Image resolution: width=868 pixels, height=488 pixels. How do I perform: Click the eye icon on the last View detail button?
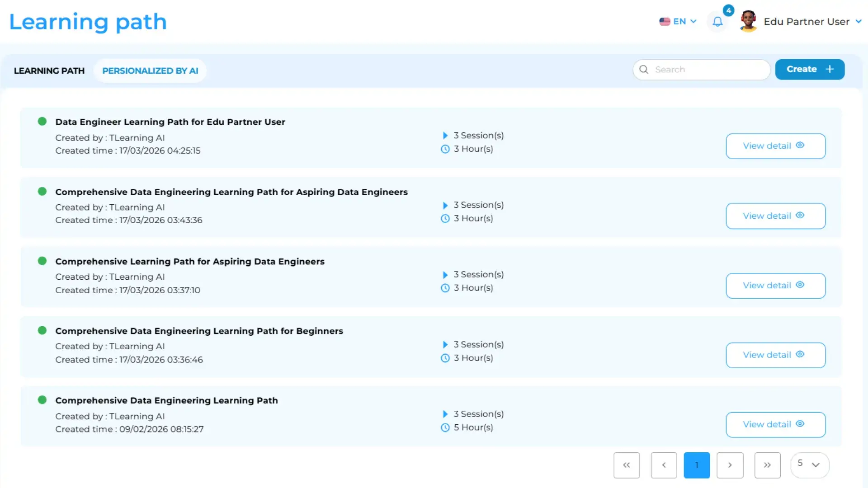(x=800, y=424)
